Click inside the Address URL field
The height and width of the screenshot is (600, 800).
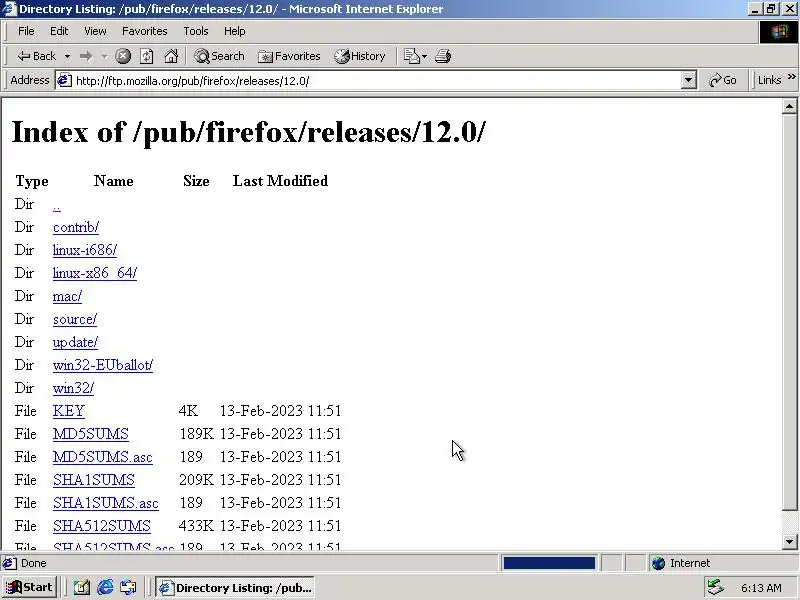(x=375, y=81)
